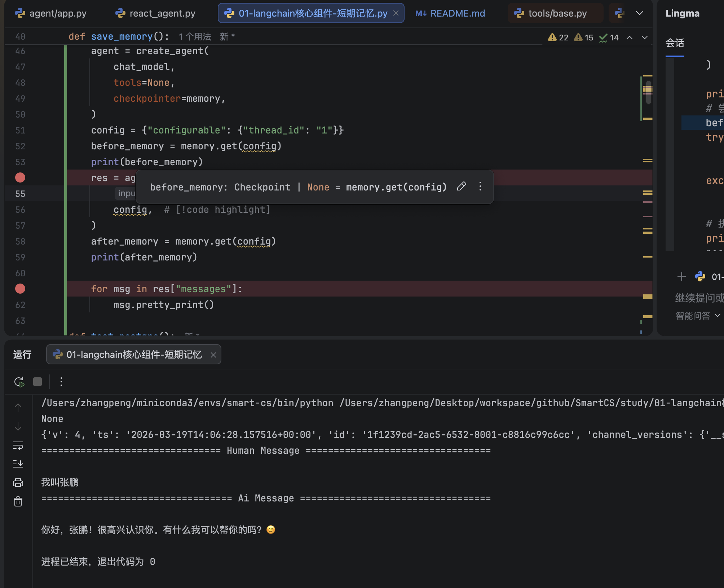Click the print console output icon
This screenshot has width=724, height=588.
click(x=18, y=483)
